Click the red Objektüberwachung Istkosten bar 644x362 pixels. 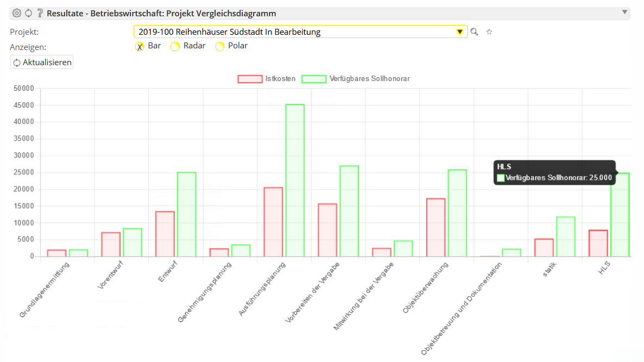click(436, 227)
